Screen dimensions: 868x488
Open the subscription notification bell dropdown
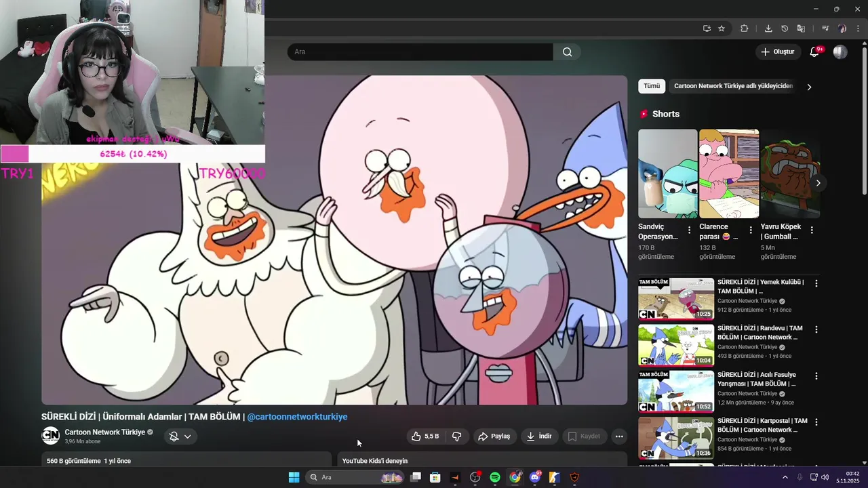coord(180,436)
